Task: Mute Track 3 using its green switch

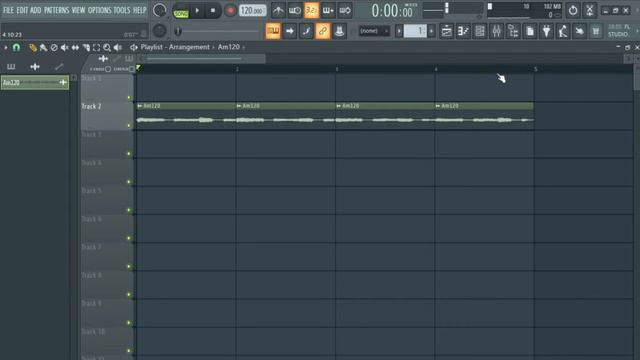Action: 129,154
